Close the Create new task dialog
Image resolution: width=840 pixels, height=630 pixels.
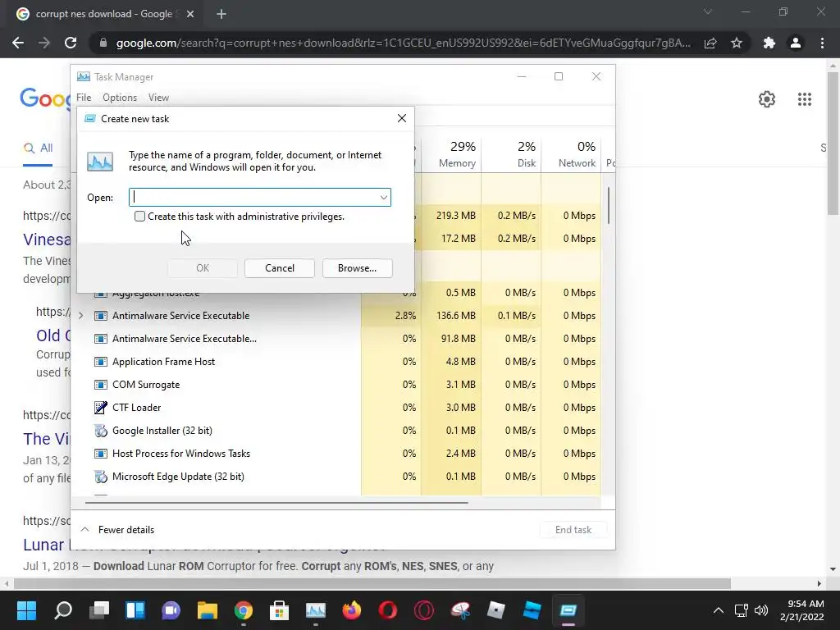[x=402, y=118]
